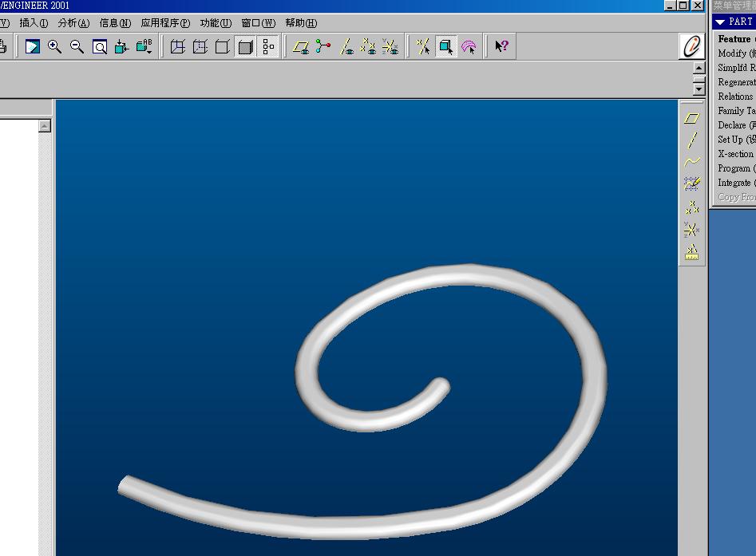The width and height of the screenshot is (756, 556).
Task: Switch to hidden line display mode
Action: pyautogui.click(x=200, y=47)
